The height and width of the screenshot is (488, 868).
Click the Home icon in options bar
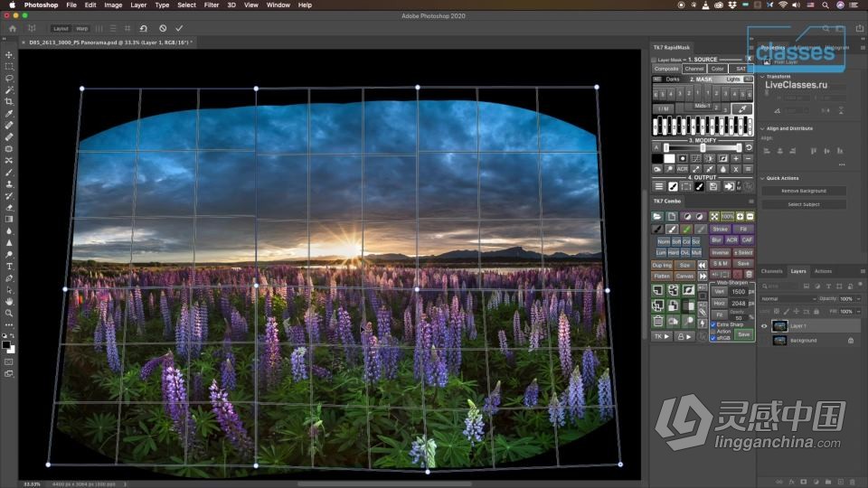coord(13,29)
